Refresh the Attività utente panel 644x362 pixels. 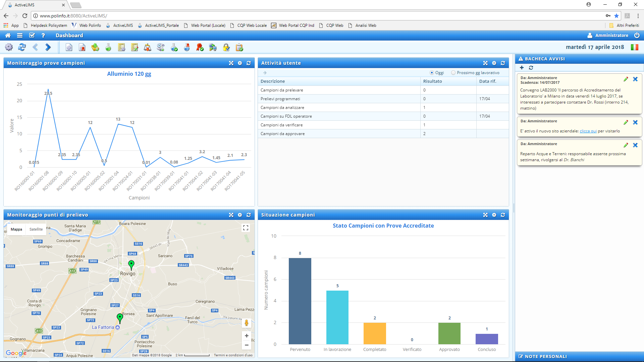503,63
